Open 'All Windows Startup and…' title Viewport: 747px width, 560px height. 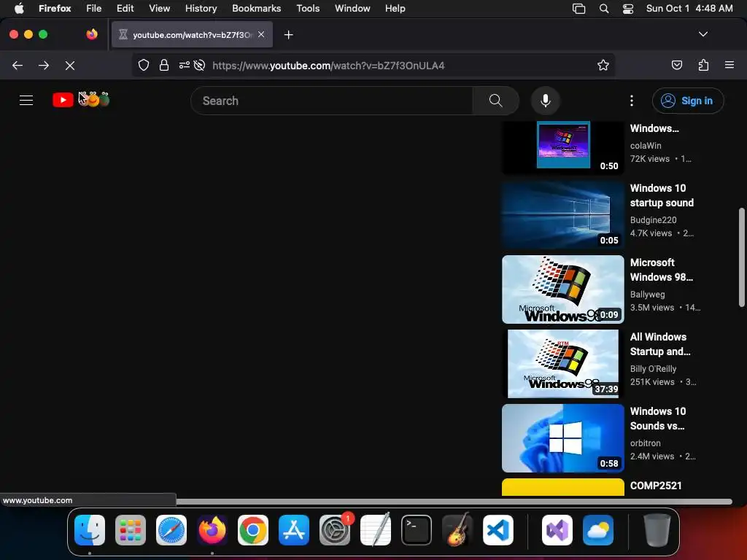(x=659, y=344)
